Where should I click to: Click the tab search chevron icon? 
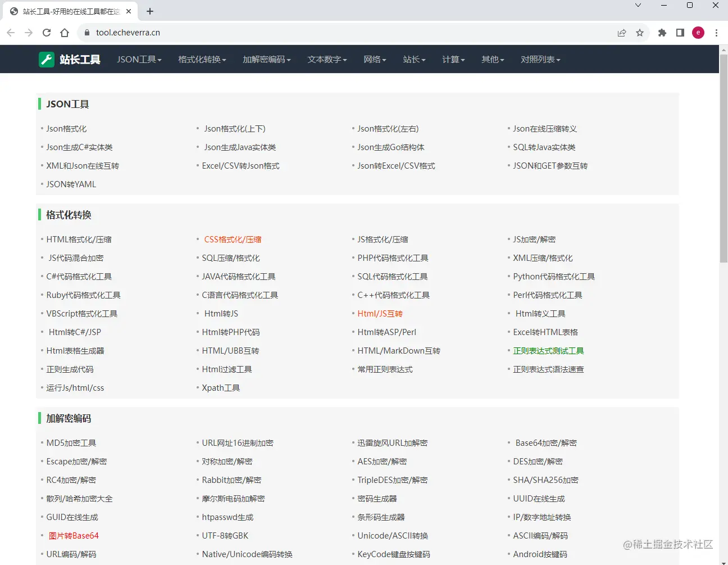(638, 5)
